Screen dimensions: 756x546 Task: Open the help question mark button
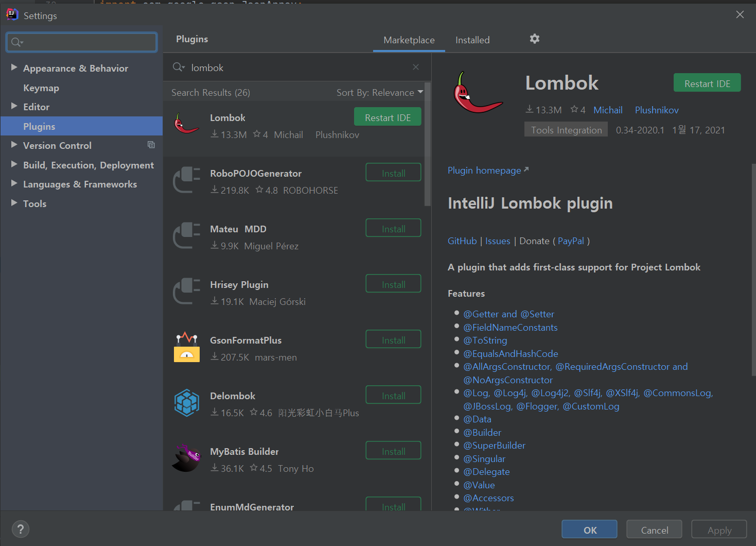[x=21, y=529]
